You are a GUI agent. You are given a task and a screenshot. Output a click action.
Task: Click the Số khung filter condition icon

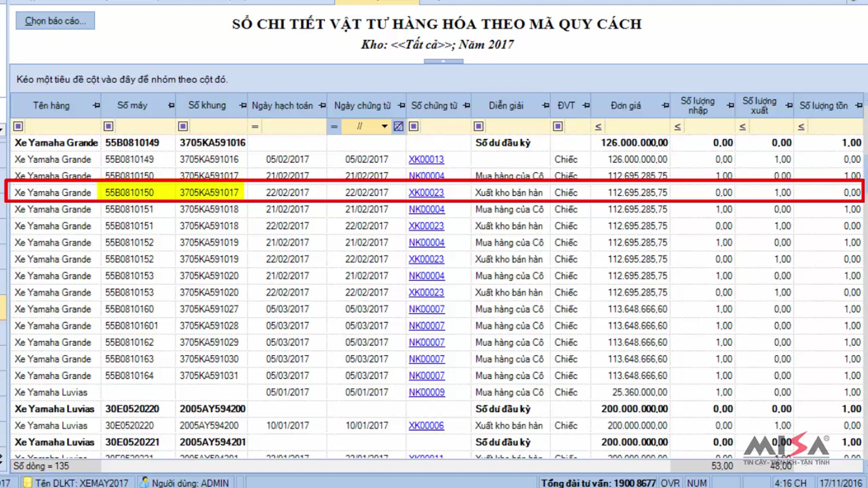coord(183,126)
